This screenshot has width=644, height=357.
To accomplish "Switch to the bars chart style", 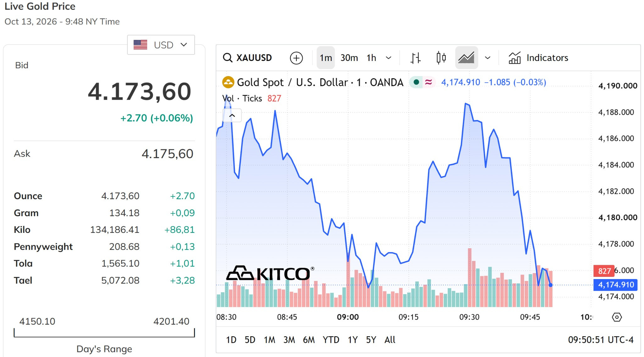I will (415, 58).
